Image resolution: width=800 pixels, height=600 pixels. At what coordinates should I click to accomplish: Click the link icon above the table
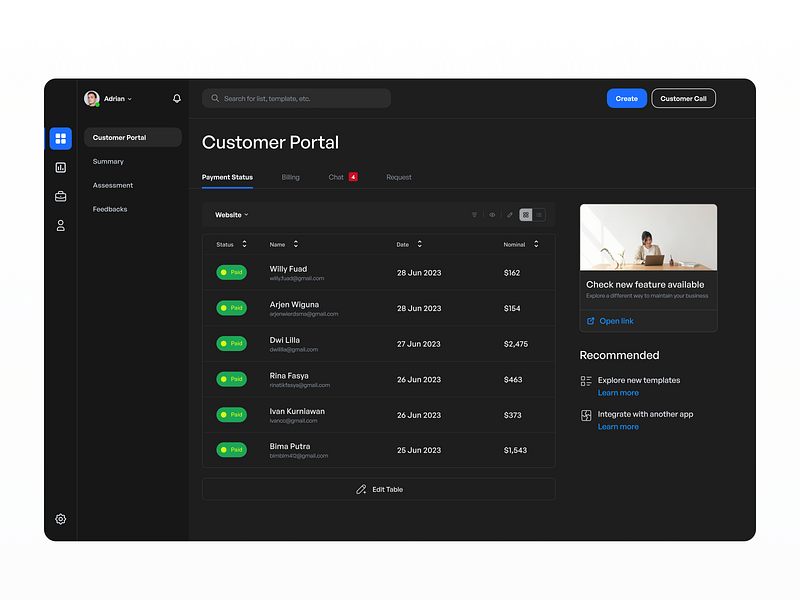pos(509,214)
